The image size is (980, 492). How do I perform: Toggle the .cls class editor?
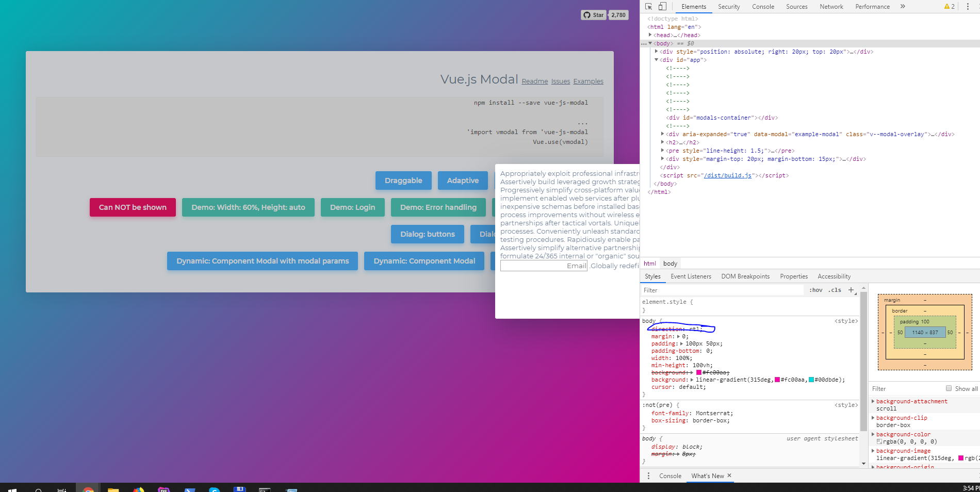tap(835, 290)
